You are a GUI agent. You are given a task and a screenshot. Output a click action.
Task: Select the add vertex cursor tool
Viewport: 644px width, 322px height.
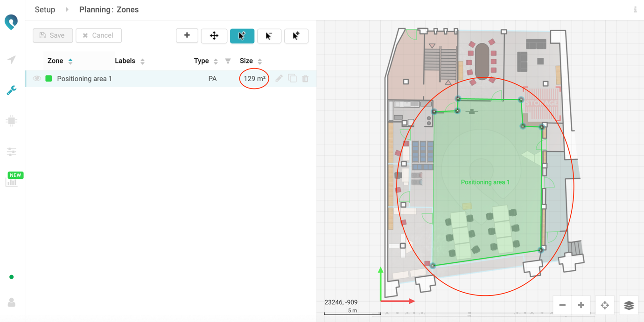[x=242, y=36]
